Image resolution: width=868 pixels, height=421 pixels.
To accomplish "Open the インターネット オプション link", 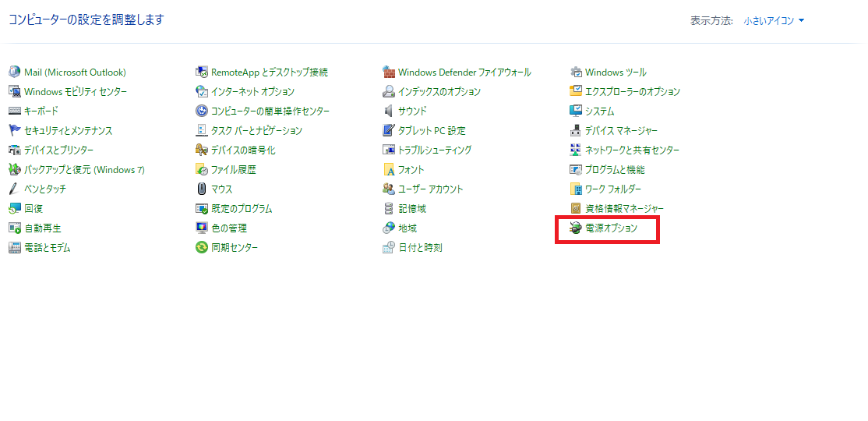I will coord(252,92).
